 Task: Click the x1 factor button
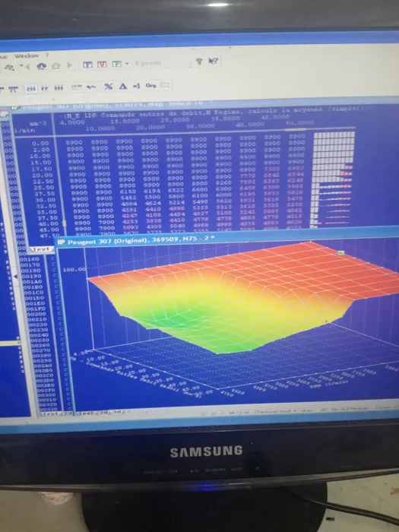click(x=136, y=86)
